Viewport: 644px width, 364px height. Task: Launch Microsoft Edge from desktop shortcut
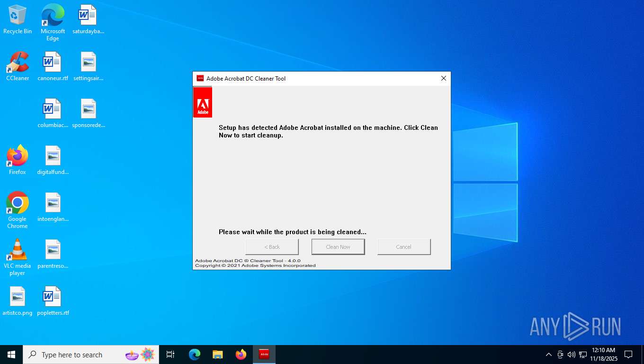(x=53, y=23)
